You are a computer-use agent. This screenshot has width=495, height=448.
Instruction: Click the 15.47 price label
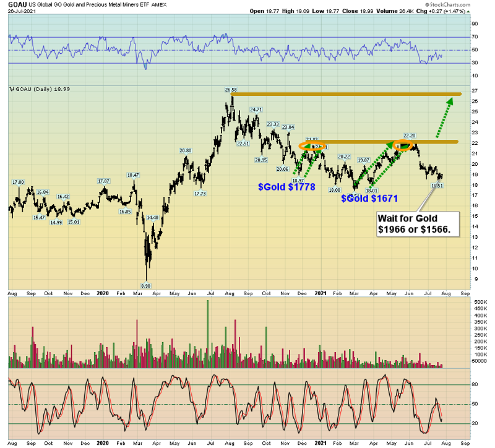coord(39,218)
